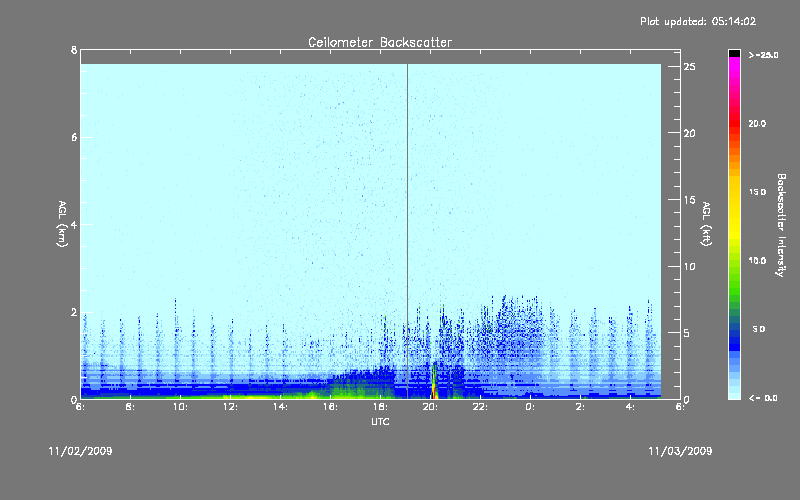
Task: Click the '15' kft right axis tick
Action: 690,200
